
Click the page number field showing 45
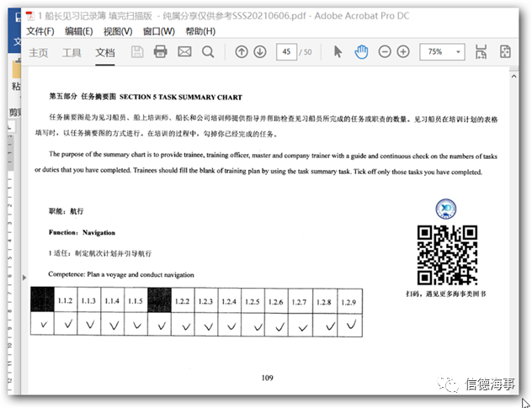286,52
